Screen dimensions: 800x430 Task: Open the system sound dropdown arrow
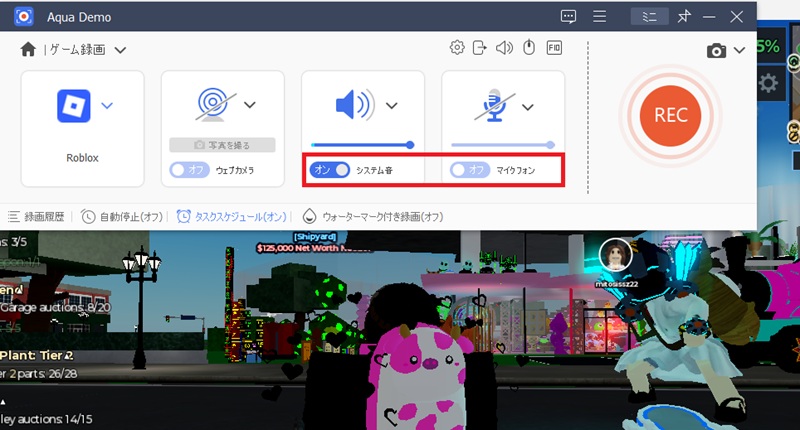(391, 106)
